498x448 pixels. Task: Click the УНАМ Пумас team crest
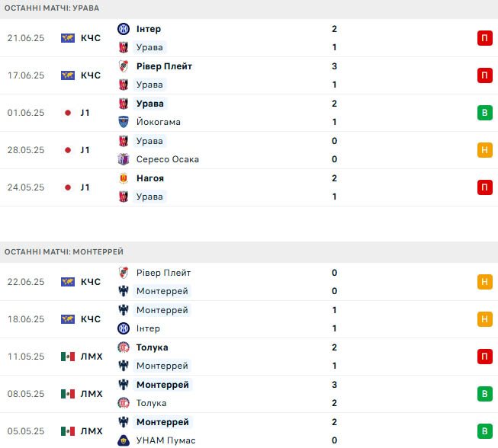pos(124,440)
